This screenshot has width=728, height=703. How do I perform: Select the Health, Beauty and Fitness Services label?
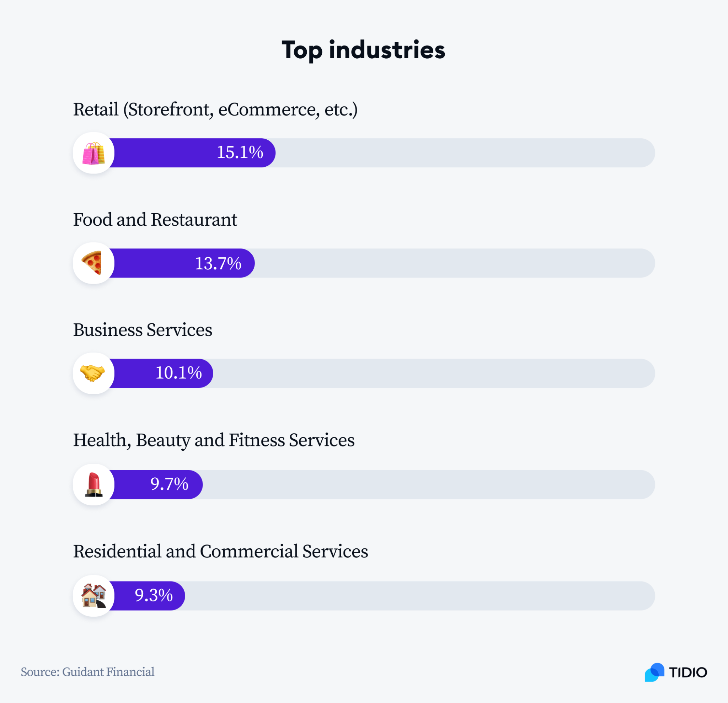[214, 440]
